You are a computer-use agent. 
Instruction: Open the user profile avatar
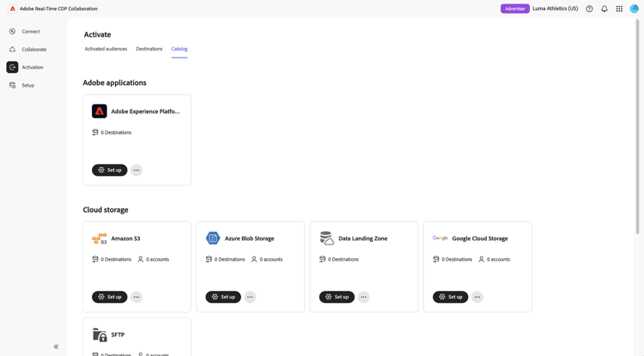[635, 9]
